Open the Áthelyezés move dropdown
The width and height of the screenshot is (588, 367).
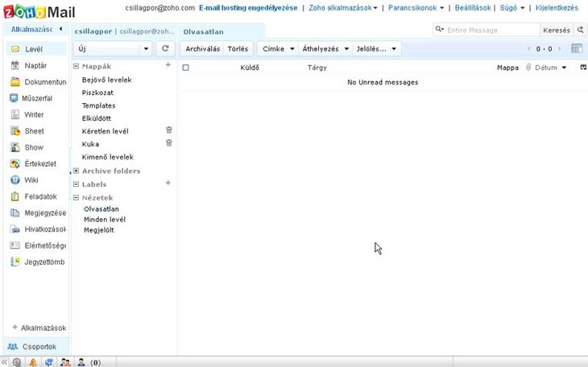point(325,49)
